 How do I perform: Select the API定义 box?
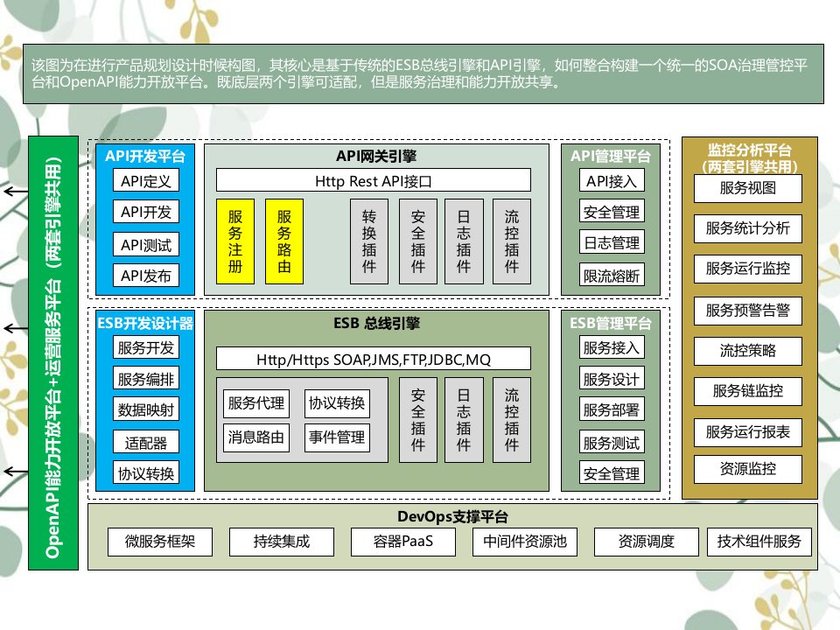click(146, 180)
